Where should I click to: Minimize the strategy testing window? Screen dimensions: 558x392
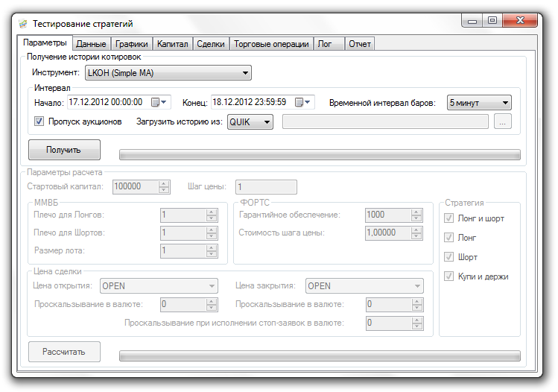[472, 21]
